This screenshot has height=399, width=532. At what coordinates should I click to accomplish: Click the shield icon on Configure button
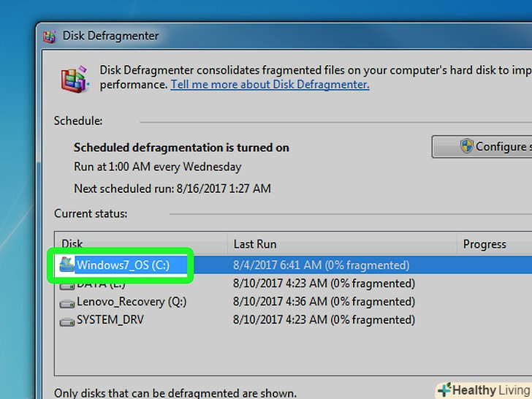[x=466, y=146]
